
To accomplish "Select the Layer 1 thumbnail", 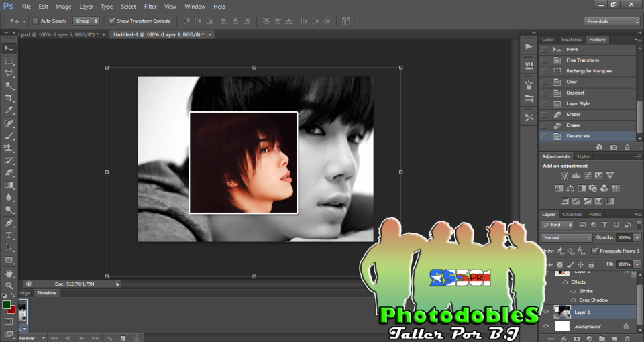I will (562, 312).
